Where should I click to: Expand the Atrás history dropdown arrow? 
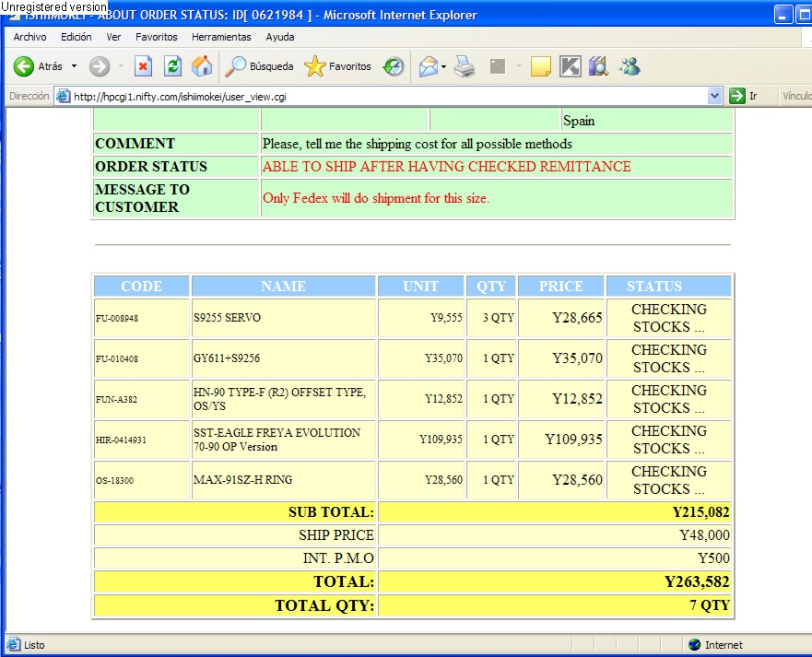point(75,66)
